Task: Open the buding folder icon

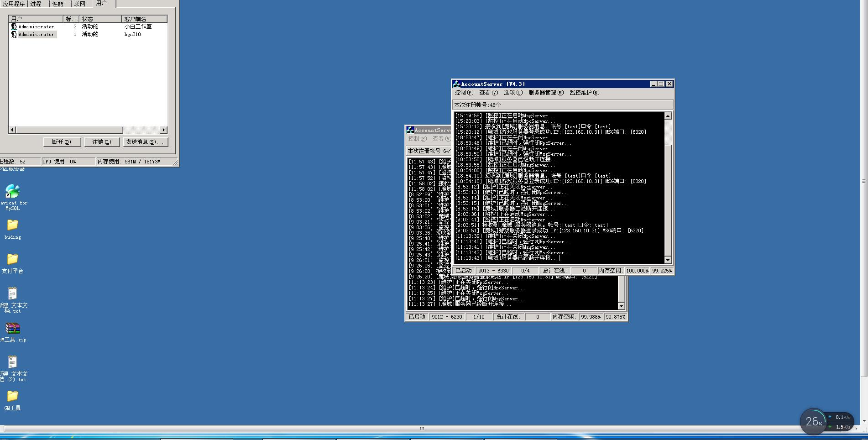Action: pyautogui.click(x=12, y=225)
